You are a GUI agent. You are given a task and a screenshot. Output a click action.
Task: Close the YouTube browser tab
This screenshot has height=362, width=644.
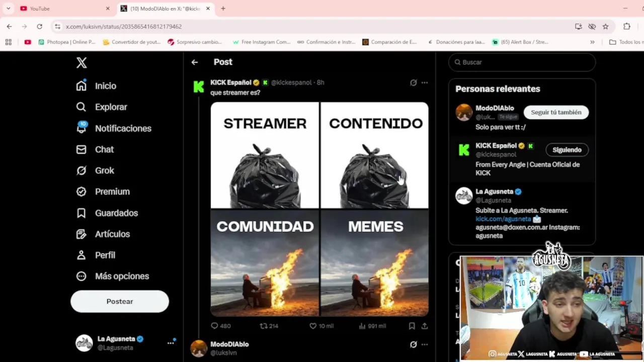coord(108,9)
